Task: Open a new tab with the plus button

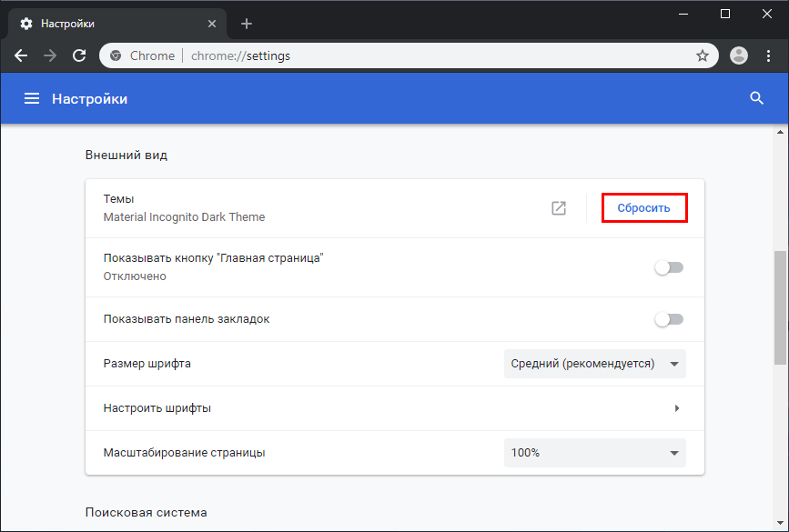Action: (246, 24)
